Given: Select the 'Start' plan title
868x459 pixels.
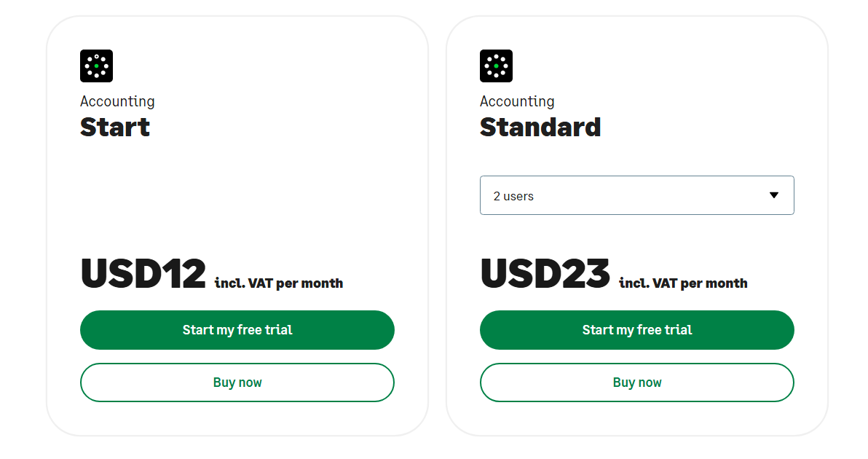Looking at the screenshot, I should tap(114, 127).
